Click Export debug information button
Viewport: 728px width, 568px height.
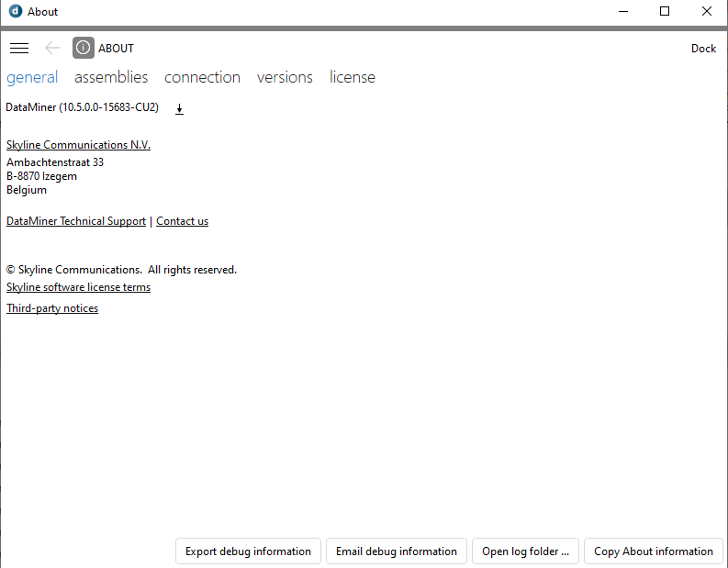[248, 551]
